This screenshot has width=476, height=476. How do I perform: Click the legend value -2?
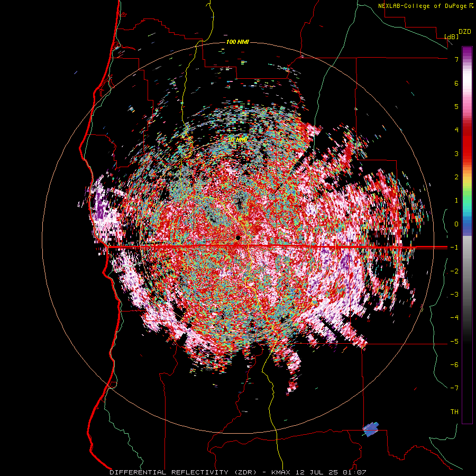point(454,271)
